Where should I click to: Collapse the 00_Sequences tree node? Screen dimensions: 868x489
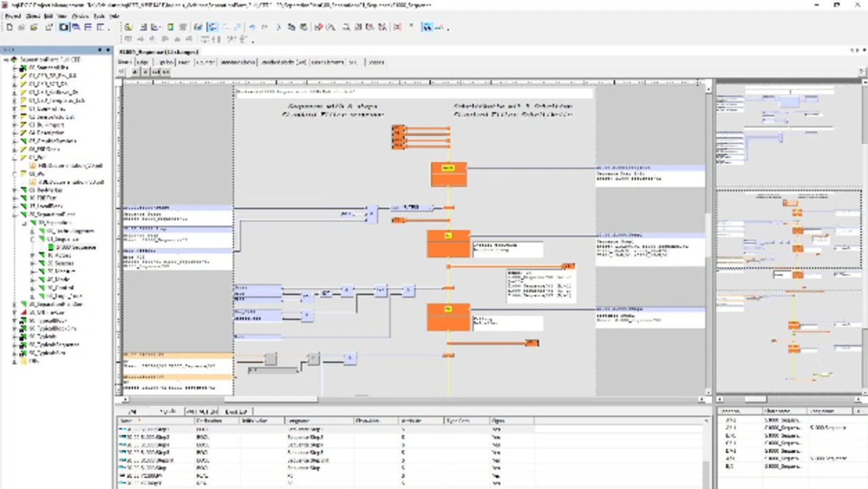click(x=23, y=222)
